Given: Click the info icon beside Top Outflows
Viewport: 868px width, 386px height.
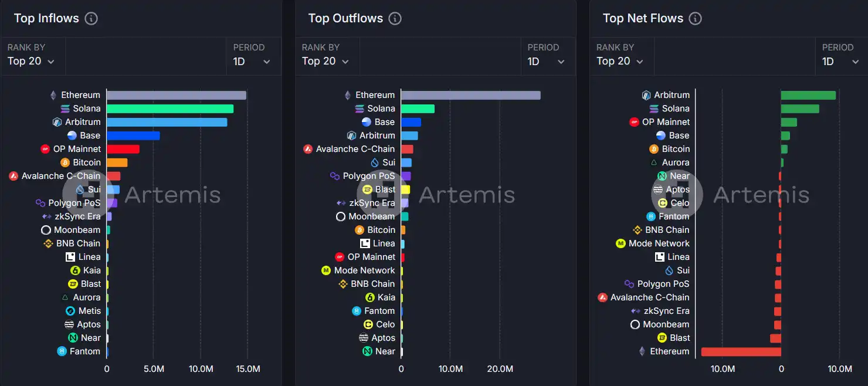Looking at the screenshot, I should click(x=395, y=18).
